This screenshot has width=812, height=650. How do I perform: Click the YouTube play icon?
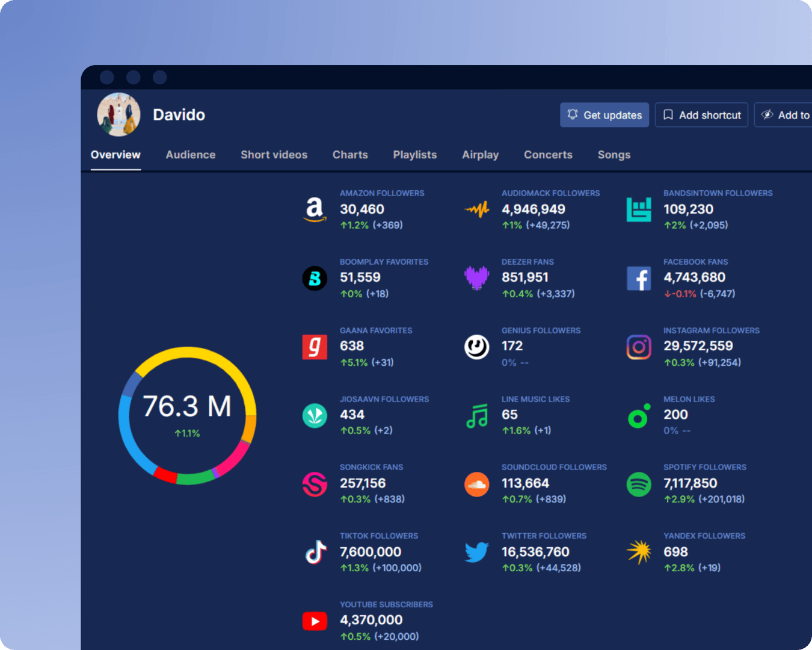(x=315, y=621)
